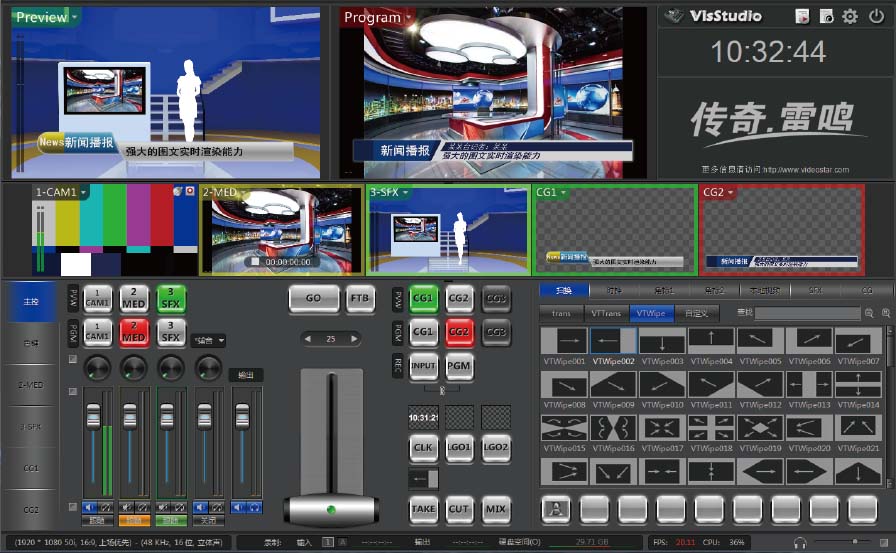The width and height of the screenshot is (896, 553).
Task: Select the VTWipe002 transition thumbnail
Action: (x=613, y=342)
